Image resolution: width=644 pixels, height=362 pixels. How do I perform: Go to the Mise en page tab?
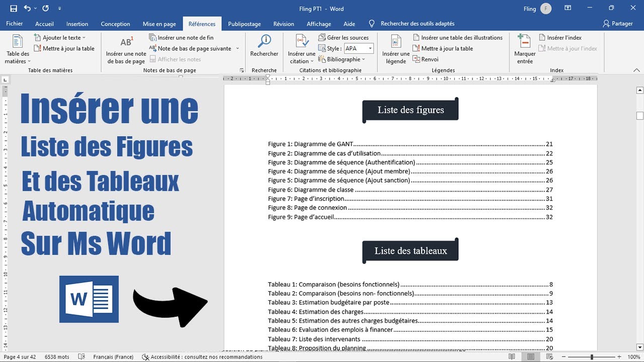(159, 24)
